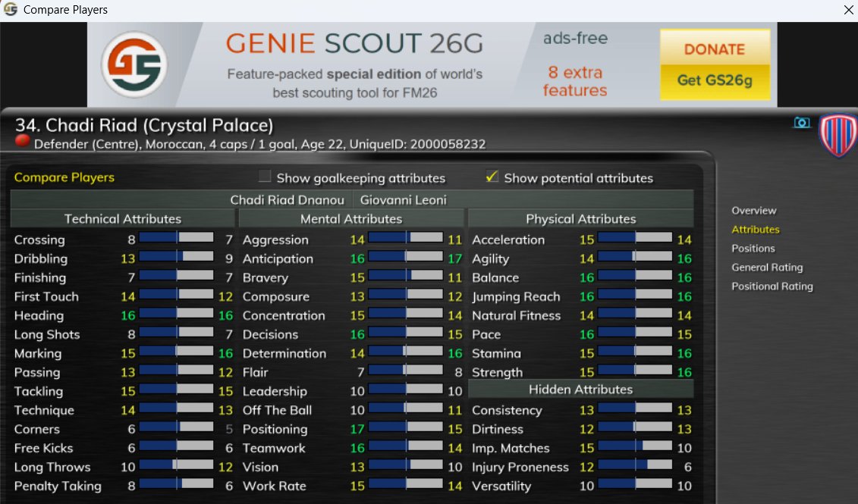Click the Crossing comparison bar
858x504 pixels.
pyautogui.click(x=176, y=238)
